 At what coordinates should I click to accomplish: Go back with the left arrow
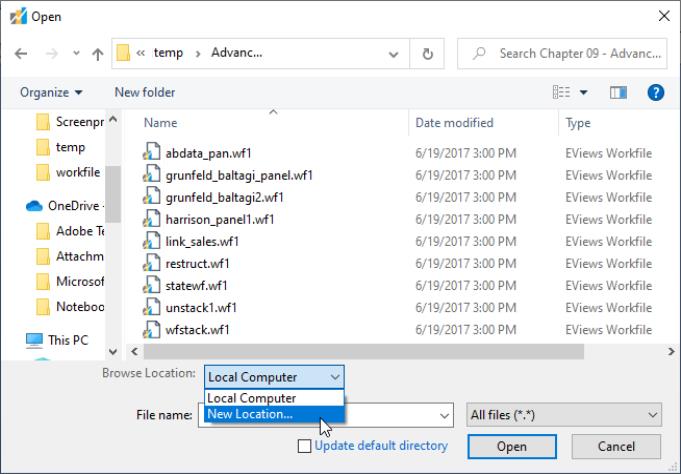point(21,54)
